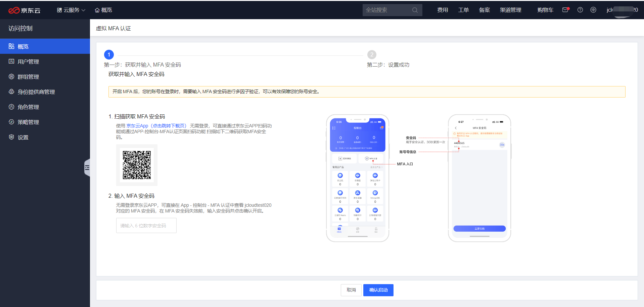Open the 云服务 cloud services dropdown
Screen dimensions: 644x307
click(x=71, y=10)
